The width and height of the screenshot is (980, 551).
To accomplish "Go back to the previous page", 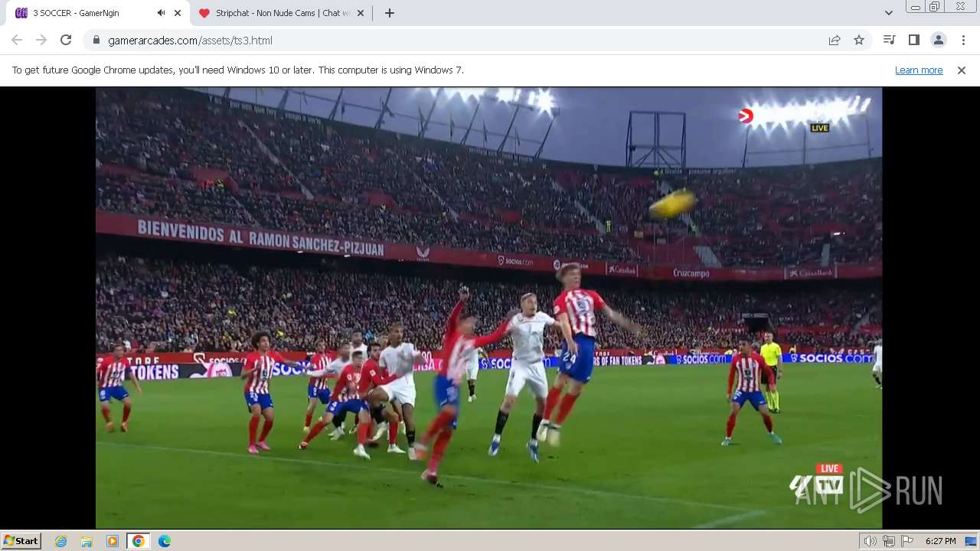I will tap(17, 40).
